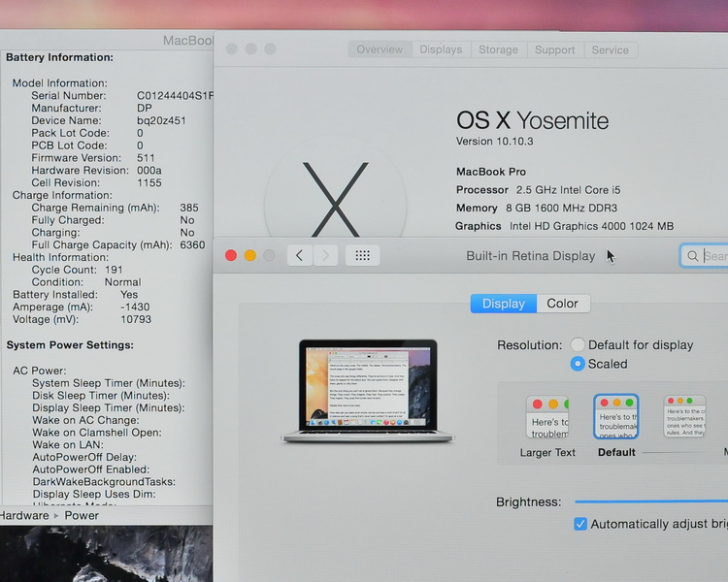Click serial number C01244404S1F value
728x582 pixels.
175,96
